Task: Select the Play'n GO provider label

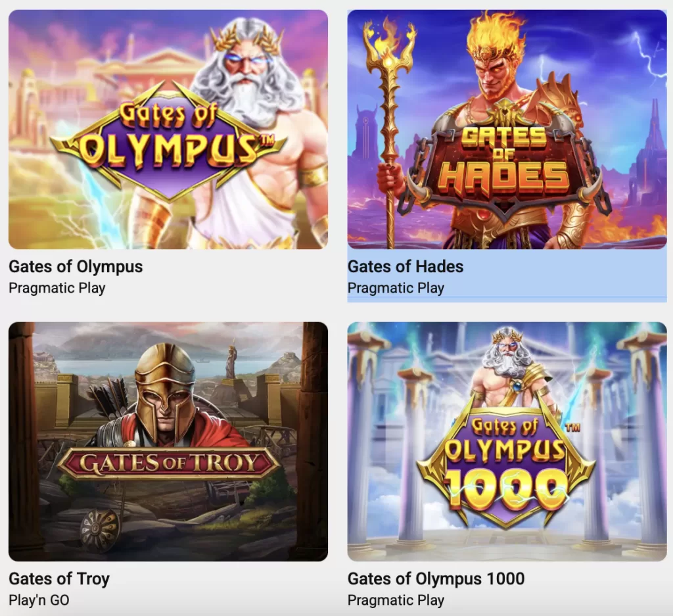Action: click(39, 600)
